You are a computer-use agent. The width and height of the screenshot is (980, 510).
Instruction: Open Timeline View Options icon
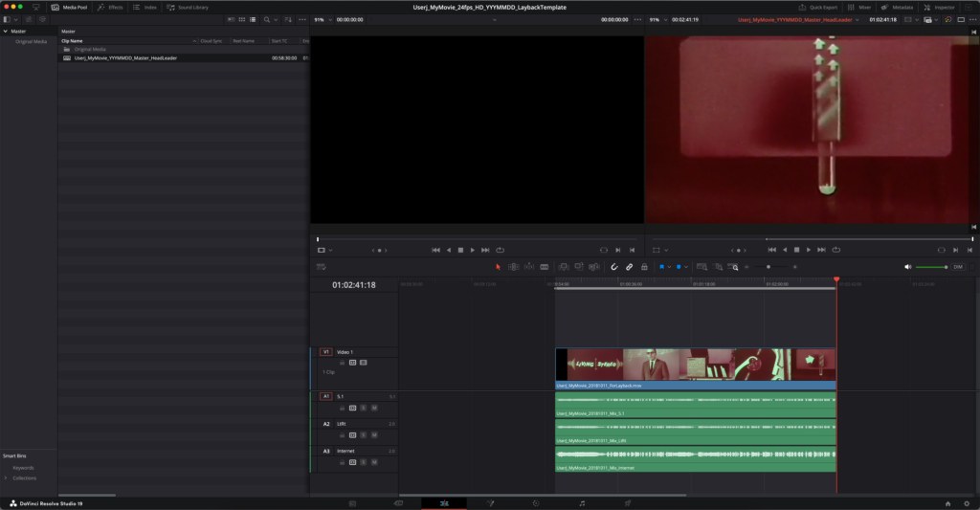tap(322, 267)
